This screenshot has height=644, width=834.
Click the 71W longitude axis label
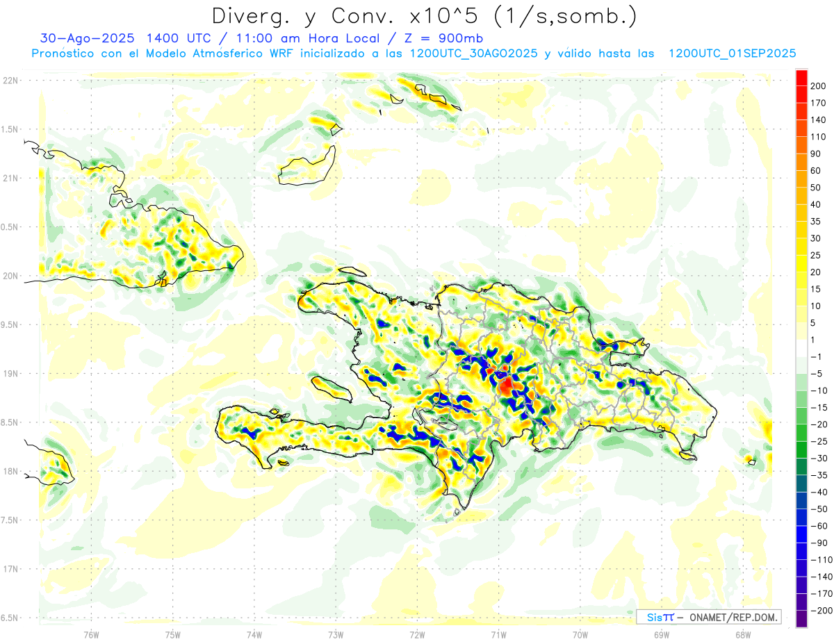coord(498,635)
